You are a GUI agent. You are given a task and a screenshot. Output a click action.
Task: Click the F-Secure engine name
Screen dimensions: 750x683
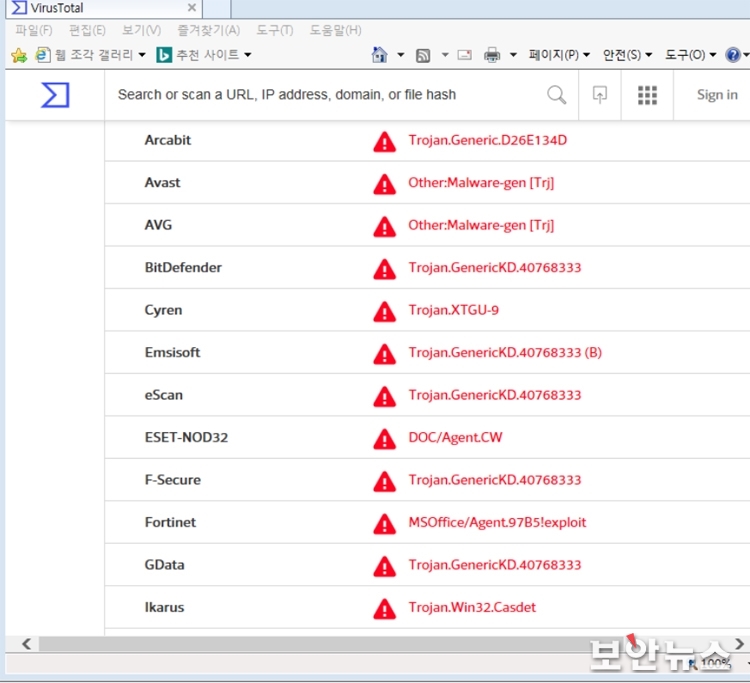coord(173,480)
